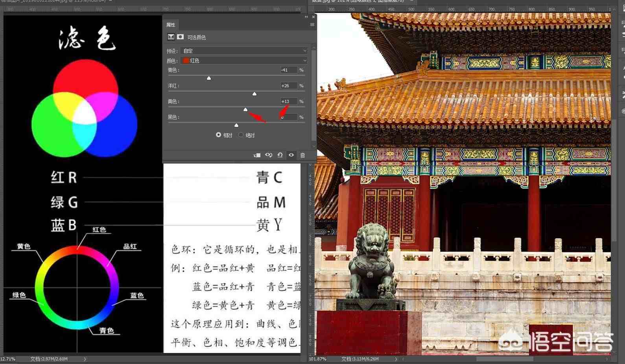625x364 pixels.
Task: Reset adjustment to defaults icon
Action: (x=280, y=155)
